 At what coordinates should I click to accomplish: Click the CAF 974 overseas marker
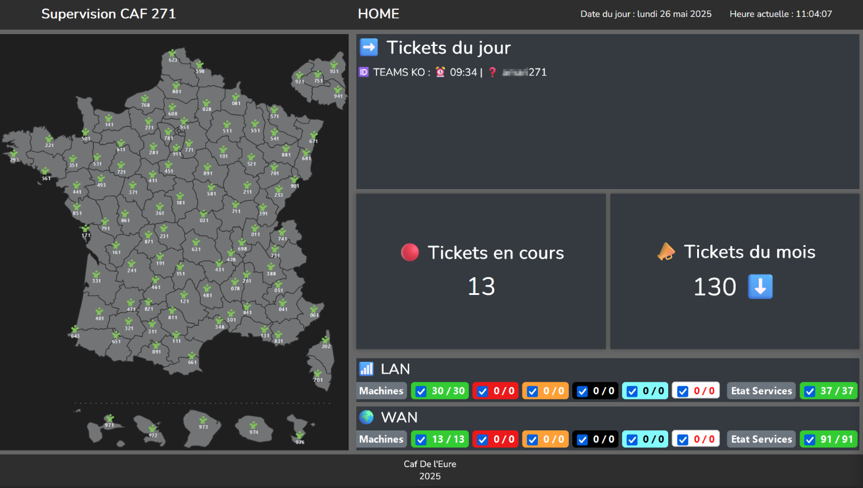click(x=253, y=426)
